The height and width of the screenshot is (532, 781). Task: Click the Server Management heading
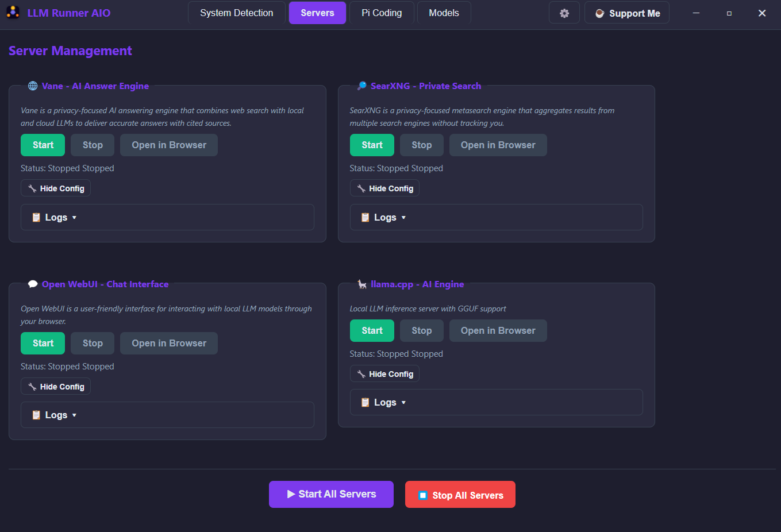coord(70,51)
